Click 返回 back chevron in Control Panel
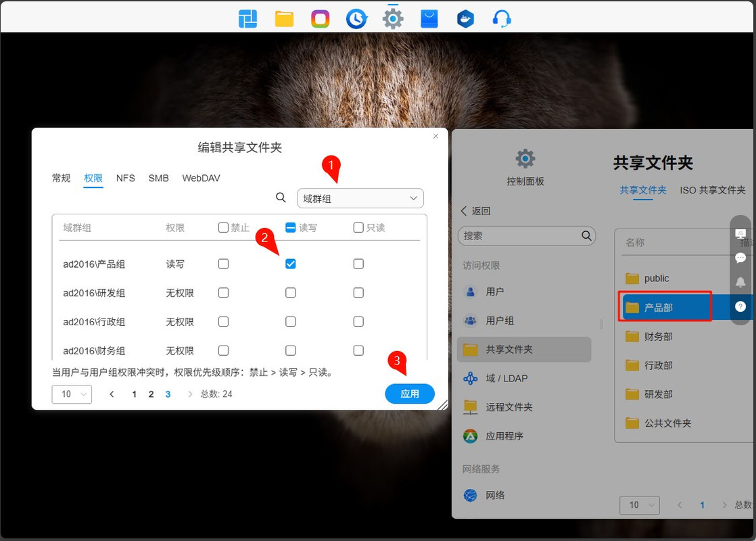The image size is (756, 541). click(x=464, y=211)
